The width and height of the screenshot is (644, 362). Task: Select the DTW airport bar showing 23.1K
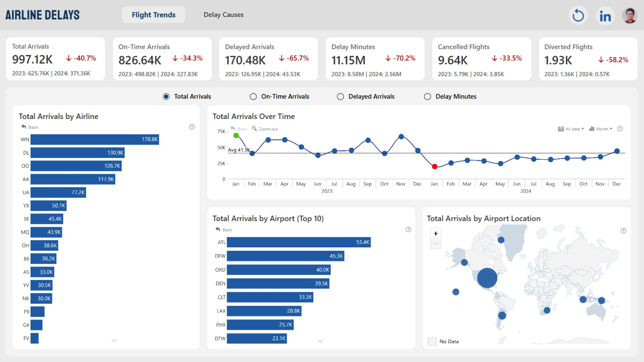[x=257, y=338]
